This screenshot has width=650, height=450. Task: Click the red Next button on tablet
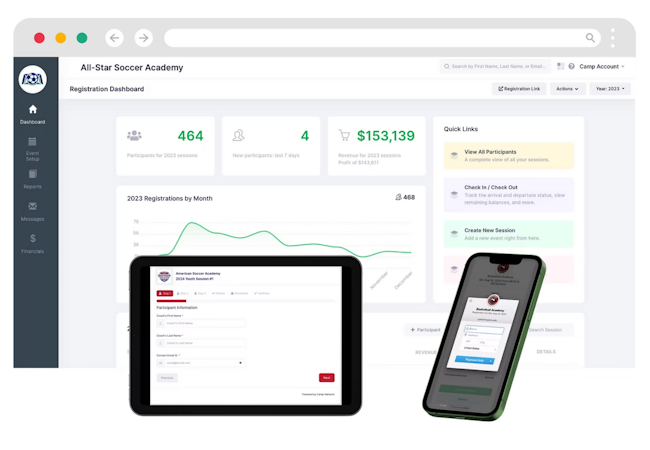[327, 378]
